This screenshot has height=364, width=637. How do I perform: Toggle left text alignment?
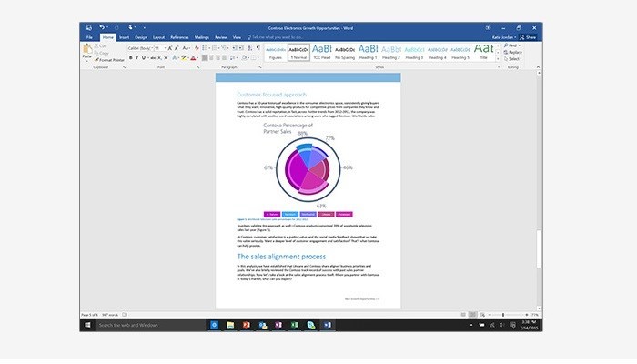[205, 57]
